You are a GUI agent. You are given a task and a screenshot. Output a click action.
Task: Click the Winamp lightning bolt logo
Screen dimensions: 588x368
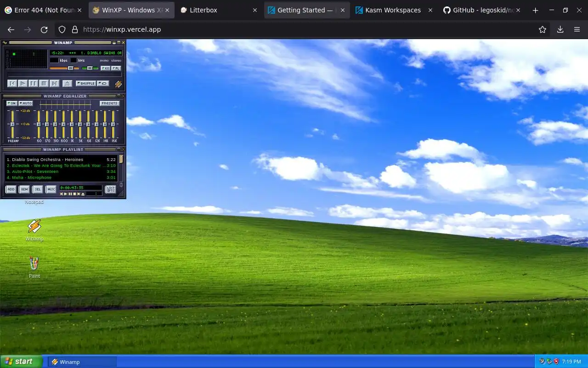(119, 84)
